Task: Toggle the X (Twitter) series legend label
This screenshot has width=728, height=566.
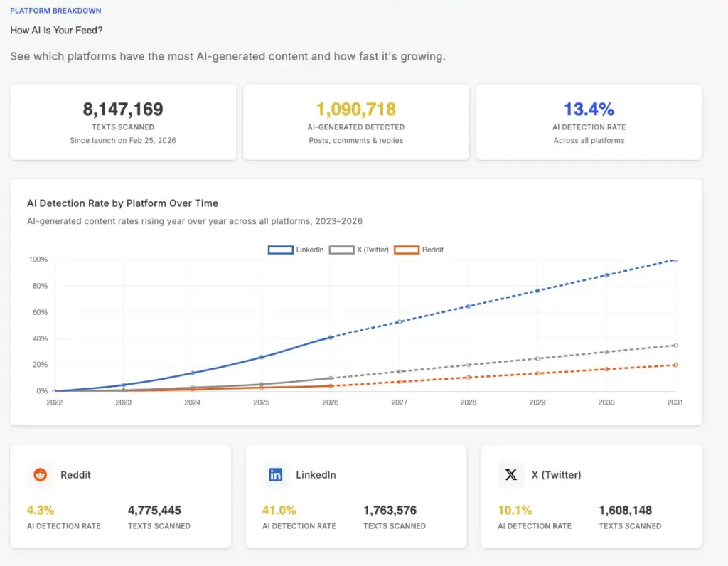Action: pyautogui.click(x=373, y=250)
